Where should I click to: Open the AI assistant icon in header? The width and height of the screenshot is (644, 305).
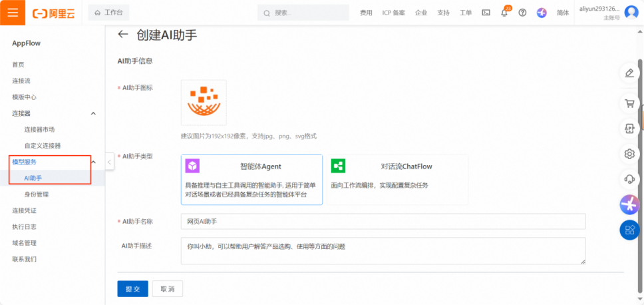(542, 13)
